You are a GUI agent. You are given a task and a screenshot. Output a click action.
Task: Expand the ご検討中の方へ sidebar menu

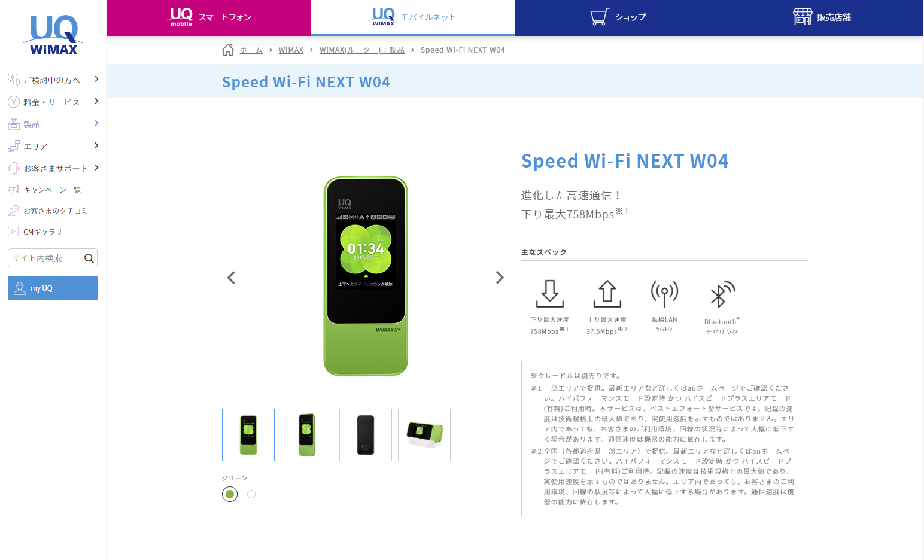pos(53,80)
